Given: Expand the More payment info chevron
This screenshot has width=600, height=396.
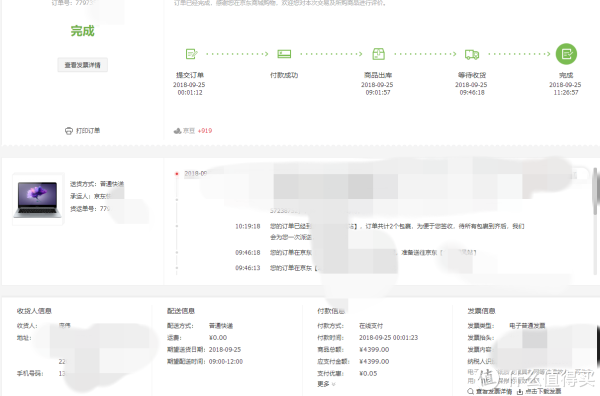Looking at the screenshot, I should pyautogui.click(x=333, y=384).
